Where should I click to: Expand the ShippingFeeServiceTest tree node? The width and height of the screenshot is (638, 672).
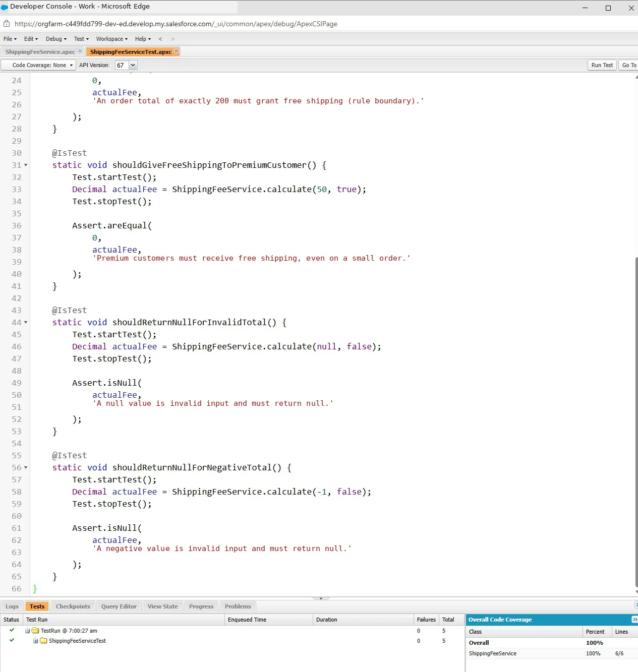36,641
